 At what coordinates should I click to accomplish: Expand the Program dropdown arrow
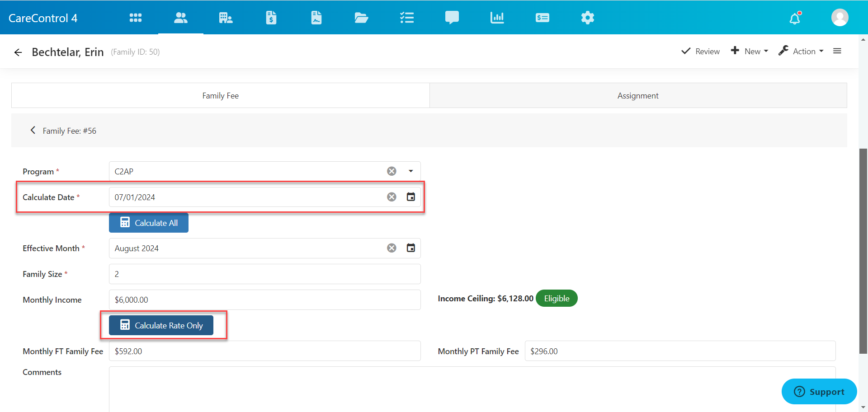(410, 171)
